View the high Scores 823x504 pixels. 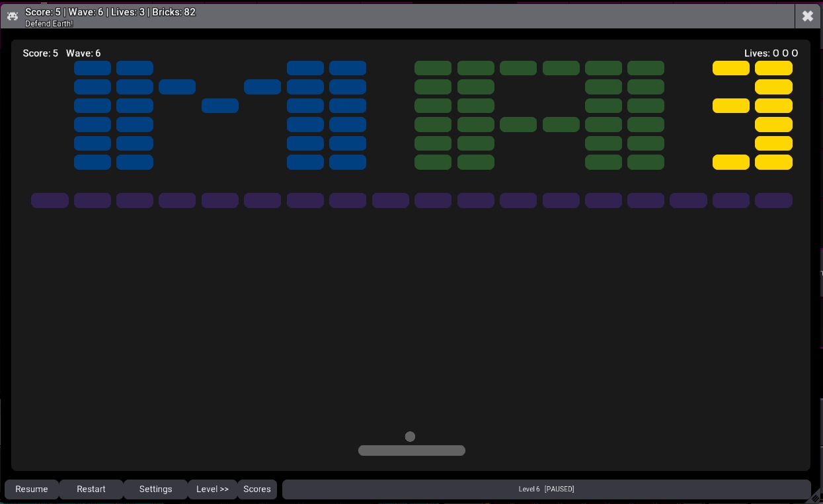pyautogui.click(x=257, y=489)
